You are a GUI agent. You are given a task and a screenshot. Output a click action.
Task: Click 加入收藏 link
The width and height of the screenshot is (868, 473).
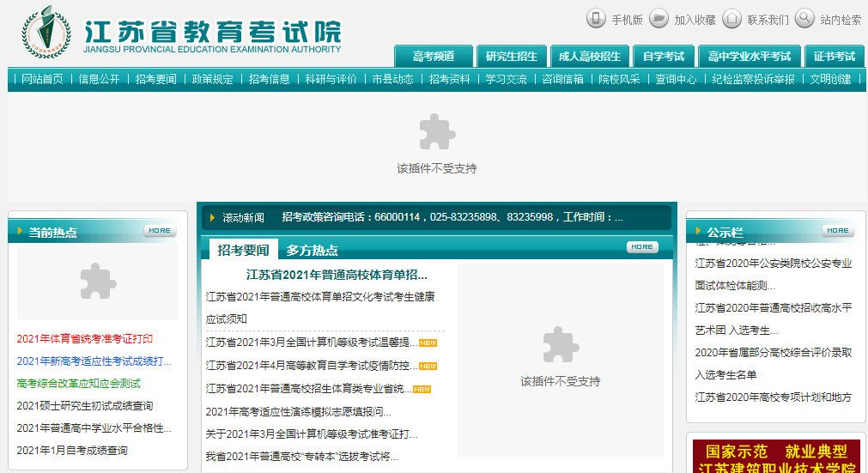pos(695,20)
